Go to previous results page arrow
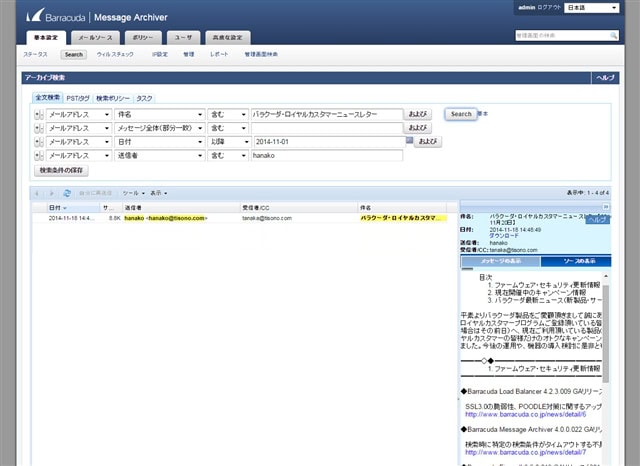 (x=37, y=193)
